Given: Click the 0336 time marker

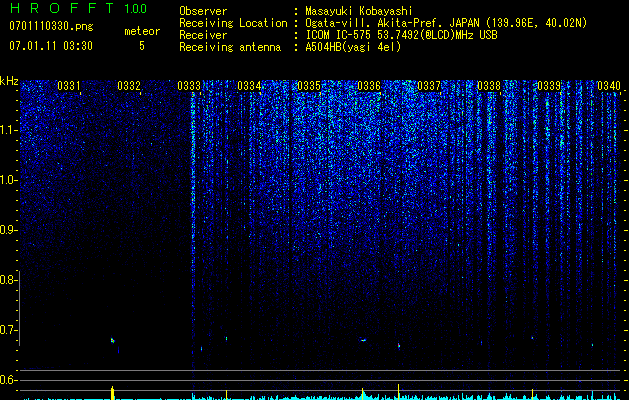Looking at the screenshot, I should pyautogui.click(x=369, y=85).
